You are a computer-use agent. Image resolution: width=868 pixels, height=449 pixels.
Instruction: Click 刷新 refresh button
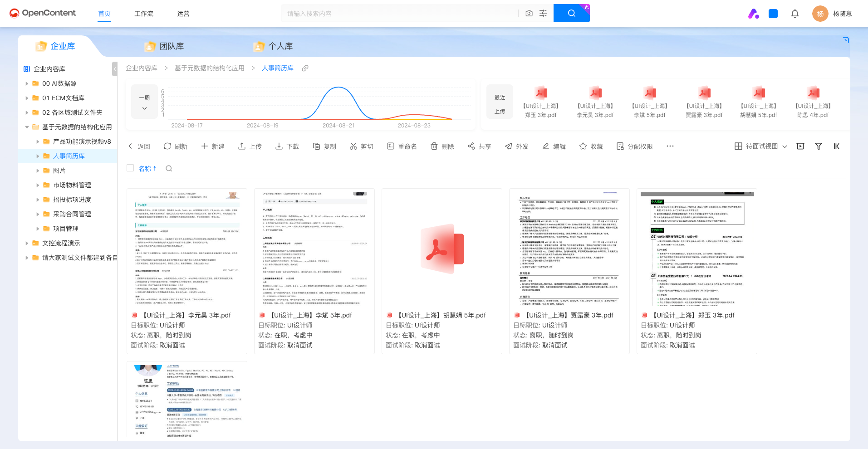tap(176, 146)
